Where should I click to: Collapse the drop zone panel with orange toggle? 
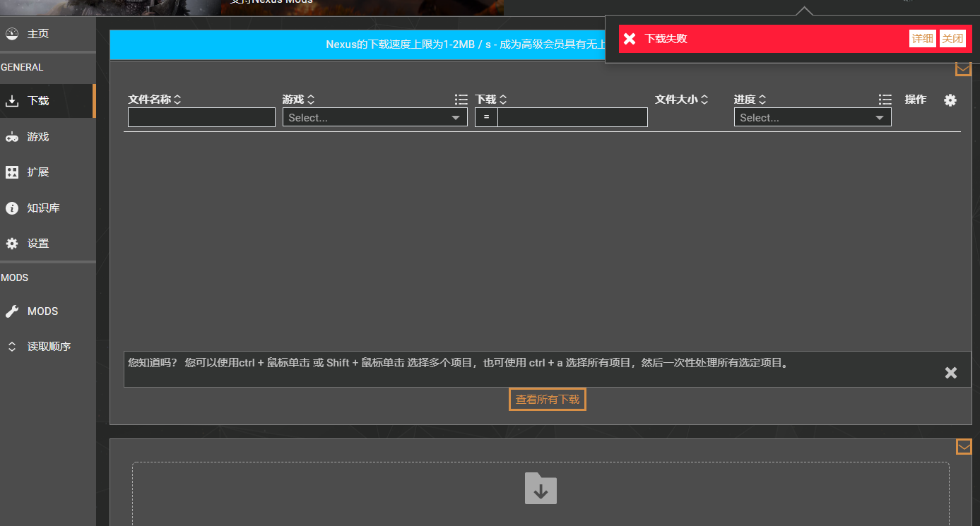pos(964,446)
